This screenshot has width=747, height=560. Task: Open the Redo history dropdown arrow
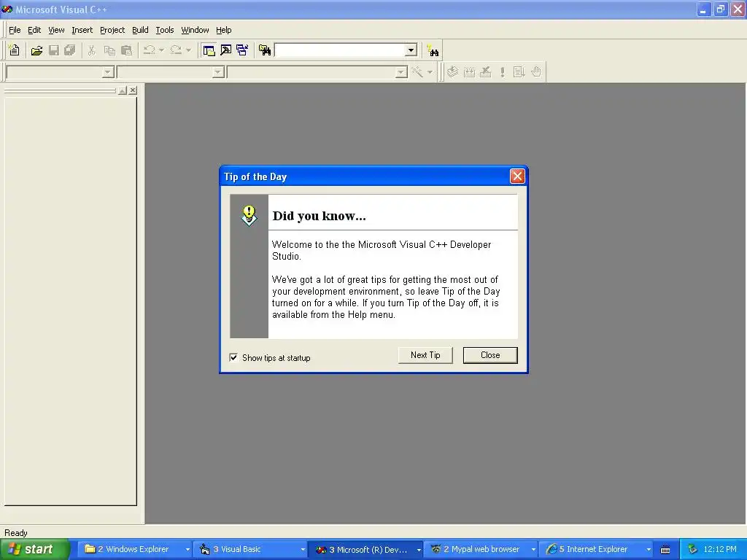pos(188,50)
